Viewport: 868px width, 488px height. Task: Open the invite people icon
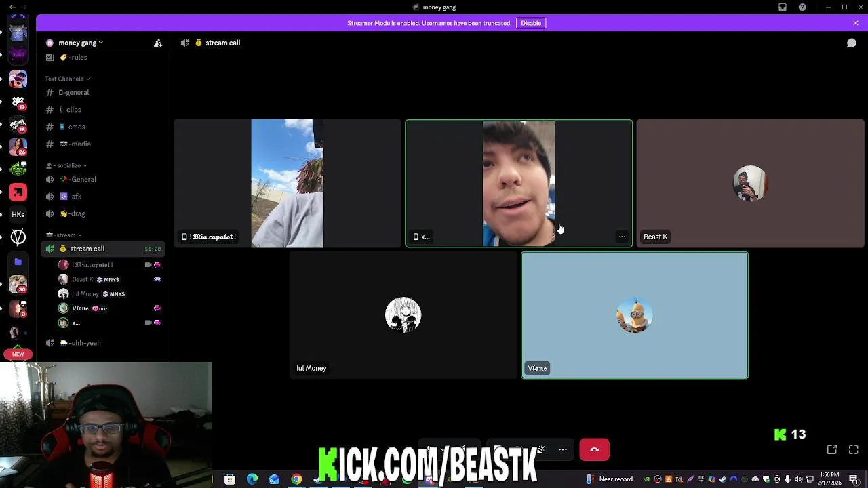pos(158,43)
